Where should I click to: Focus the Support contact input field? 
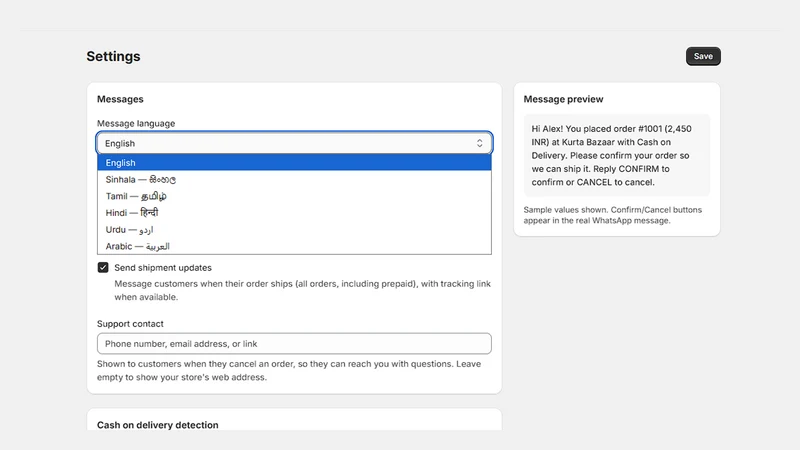tap(294, 343)
